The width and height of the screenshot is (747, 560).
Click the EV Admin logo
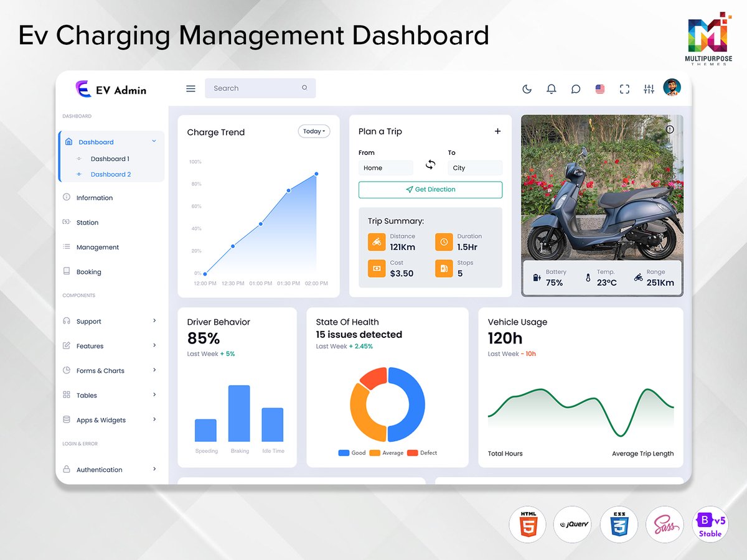tap(111, 90)
